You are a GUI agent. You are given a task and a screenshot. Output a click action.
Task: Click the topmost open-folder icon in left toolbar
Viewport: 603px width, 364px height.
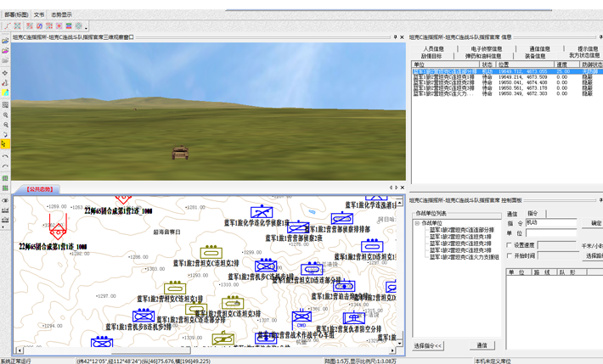click(x=5, y=41)
